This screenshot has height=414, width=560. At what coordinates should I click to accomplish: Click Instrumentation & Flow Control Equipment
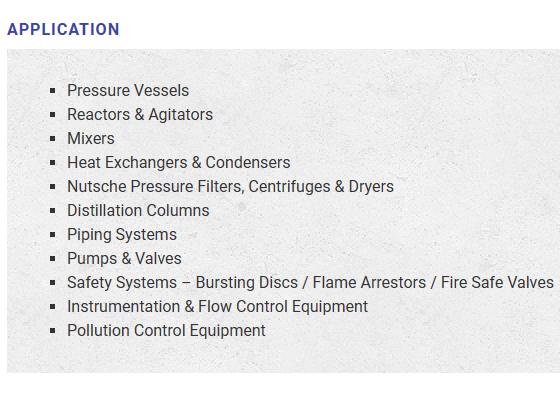(x=218, y=306)
